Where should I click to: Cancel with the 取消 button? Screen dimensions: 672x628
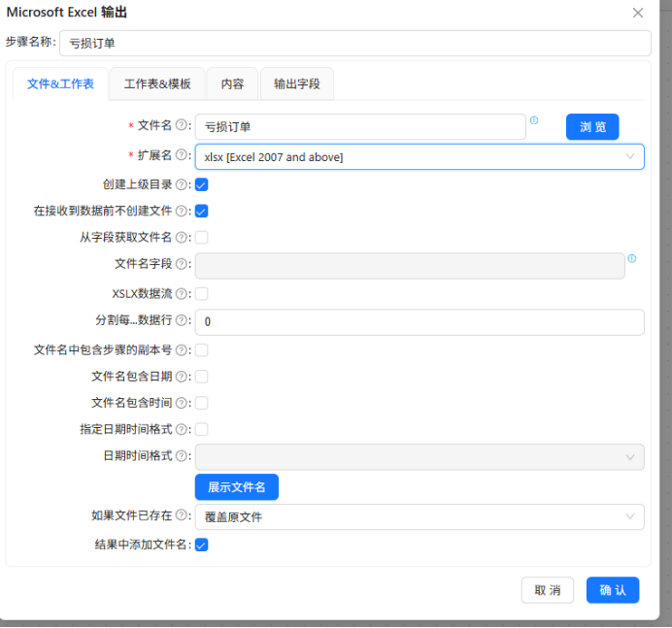pos(548,590)
